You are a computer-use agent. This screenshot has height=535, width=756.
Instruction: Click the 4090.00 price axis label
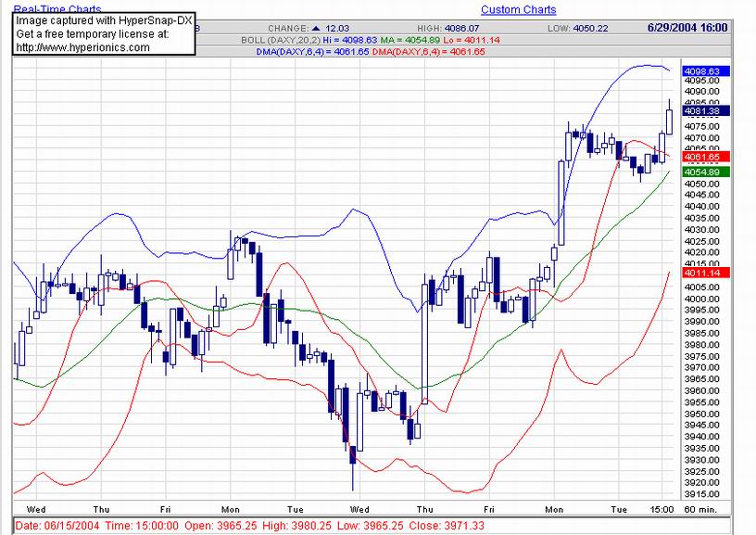(x=701, y=92)
